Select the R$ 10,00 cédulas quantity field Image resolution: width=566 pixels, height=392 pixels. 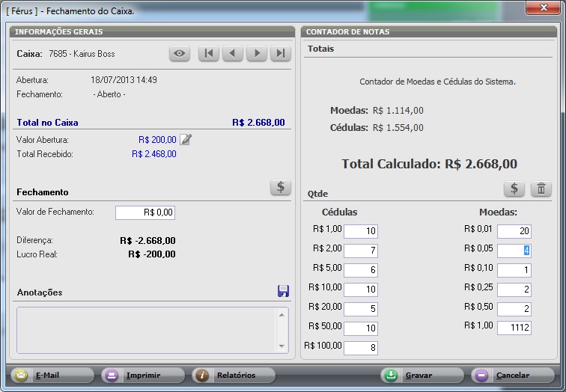click(x=361, y=290)
